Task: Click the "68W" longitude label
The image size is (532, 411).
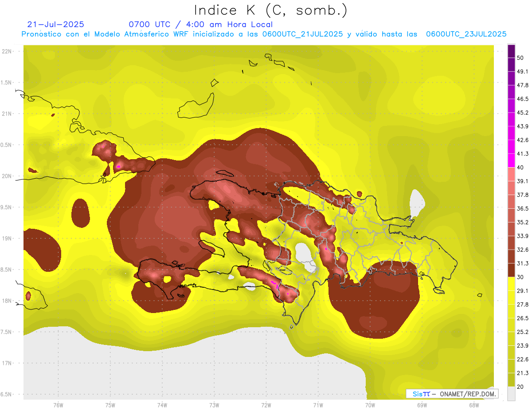Action: 474,405
